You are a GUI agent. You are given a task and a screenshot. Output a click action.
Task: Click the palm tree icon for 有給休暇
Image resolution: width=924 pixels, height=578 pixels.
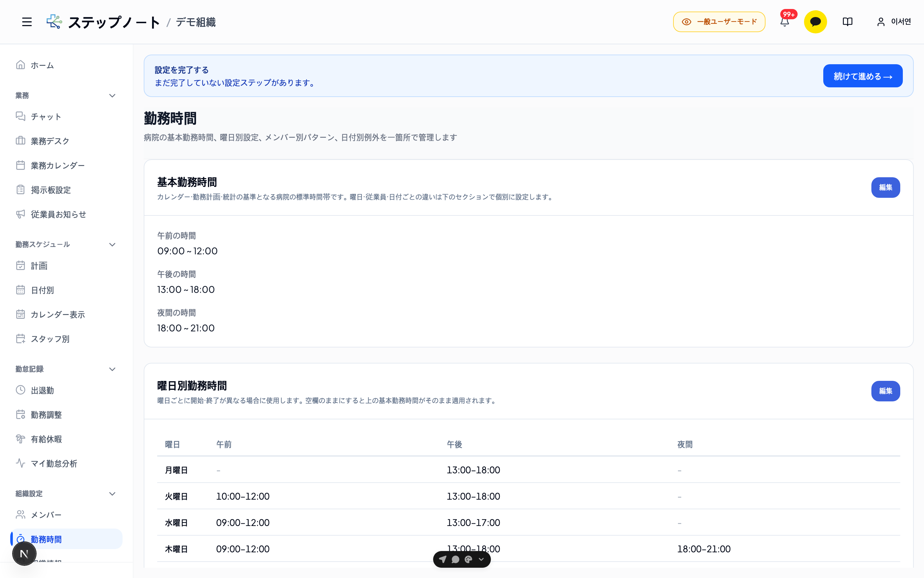[21, 439]
